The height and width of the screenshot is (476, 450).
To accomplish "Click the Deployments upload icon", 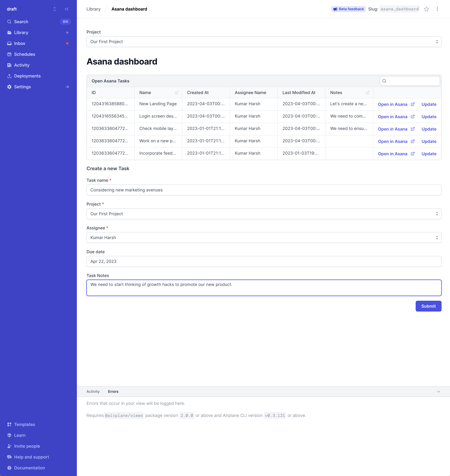I will click(x=9, y=76).
